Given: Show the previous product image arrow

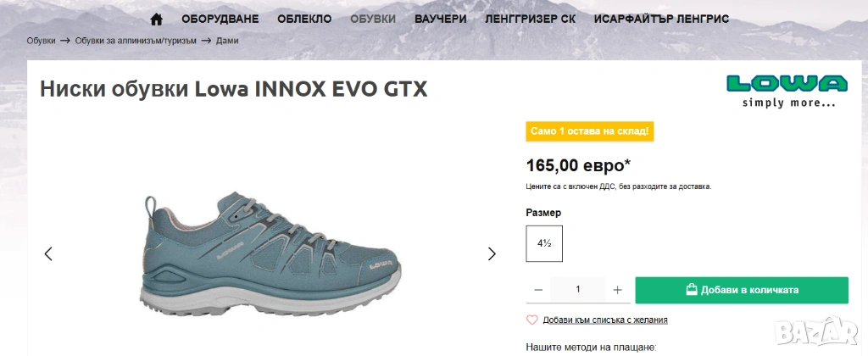Looking at the screenshot, I should (48, 253).
